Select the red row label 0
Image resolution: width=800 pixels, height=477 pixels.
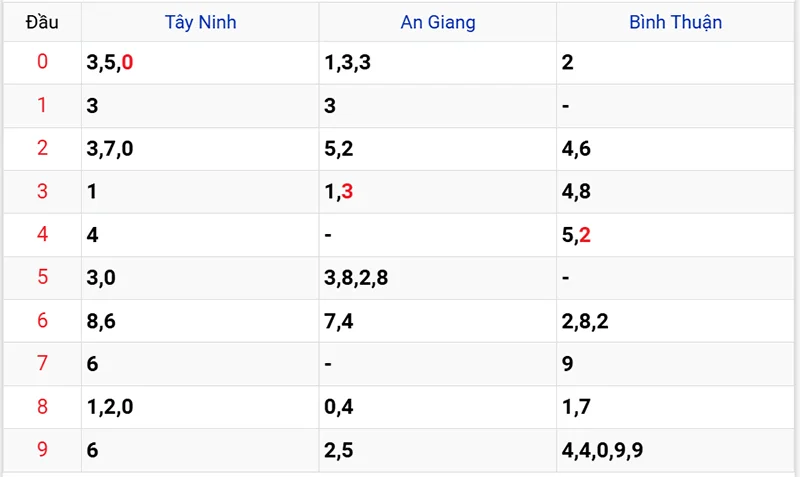[42, 63]
